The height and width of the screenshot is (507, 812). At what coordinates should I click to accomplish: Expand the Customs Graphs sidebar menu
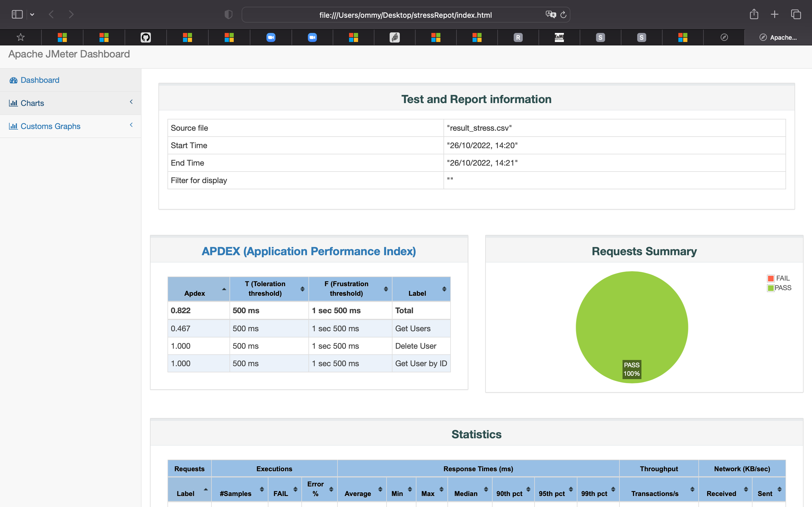(50, 126)
